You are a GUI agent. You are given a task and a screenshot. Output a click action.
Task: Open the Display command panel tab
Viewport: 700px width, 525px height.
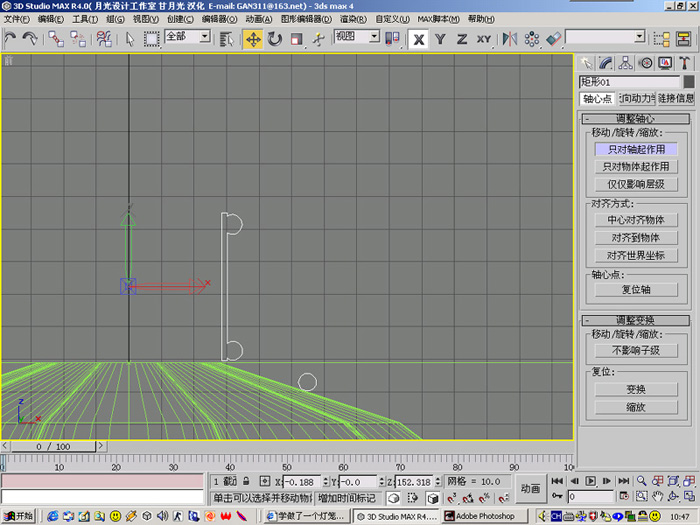point(665,63)
